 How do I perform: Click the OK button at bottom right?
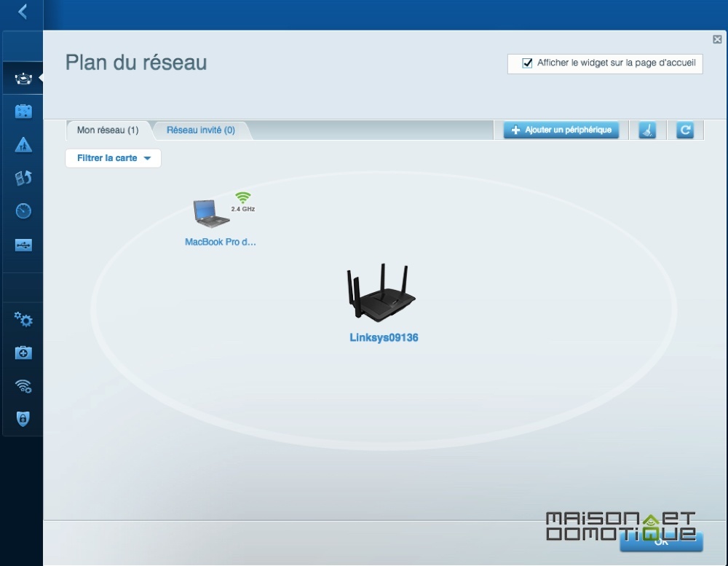661,542
